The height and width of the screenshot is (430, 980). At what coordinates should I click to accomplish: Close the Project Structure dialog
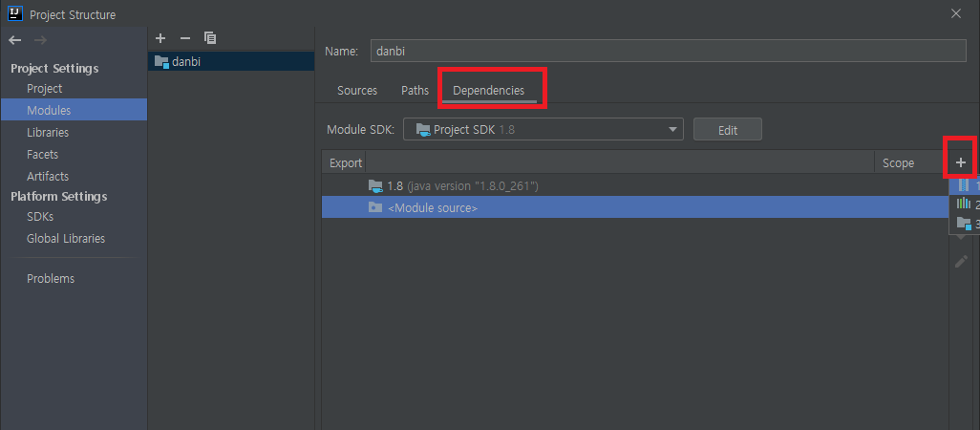(x=956, y=13)
